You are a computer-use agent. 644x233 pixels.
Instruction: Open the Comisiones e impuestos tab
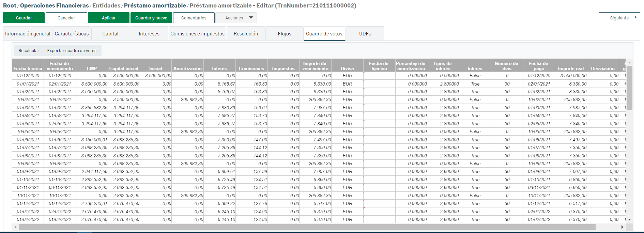click(x=197, y=34)
